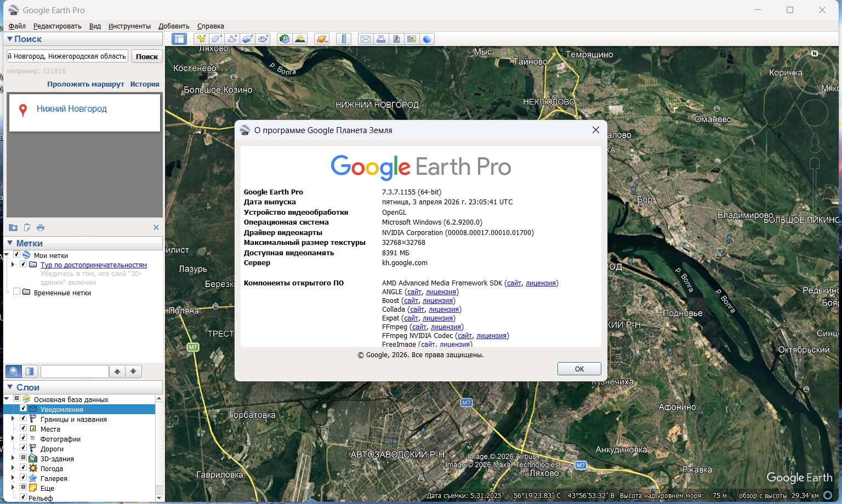
Task: Expand the Галерея layer node
Action: click(13, 478)
